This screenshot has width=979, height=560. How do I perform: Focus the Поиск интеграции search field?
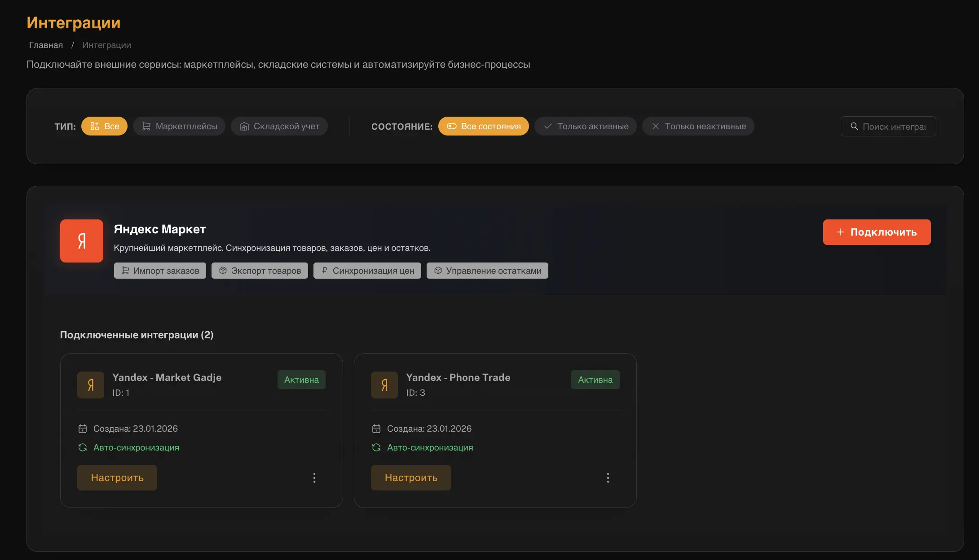894,127
